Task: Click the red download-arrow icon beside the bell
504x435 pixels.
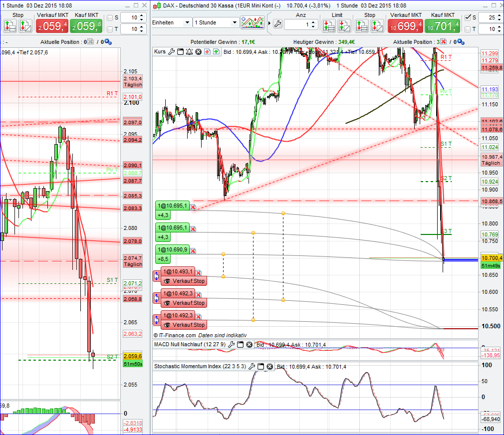Action: tap(206, 51)
